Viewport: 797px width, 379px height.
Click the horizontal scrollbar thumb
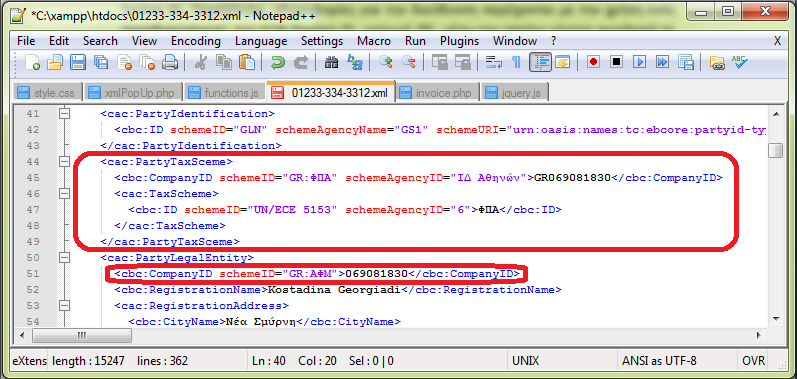pos(82,335)
